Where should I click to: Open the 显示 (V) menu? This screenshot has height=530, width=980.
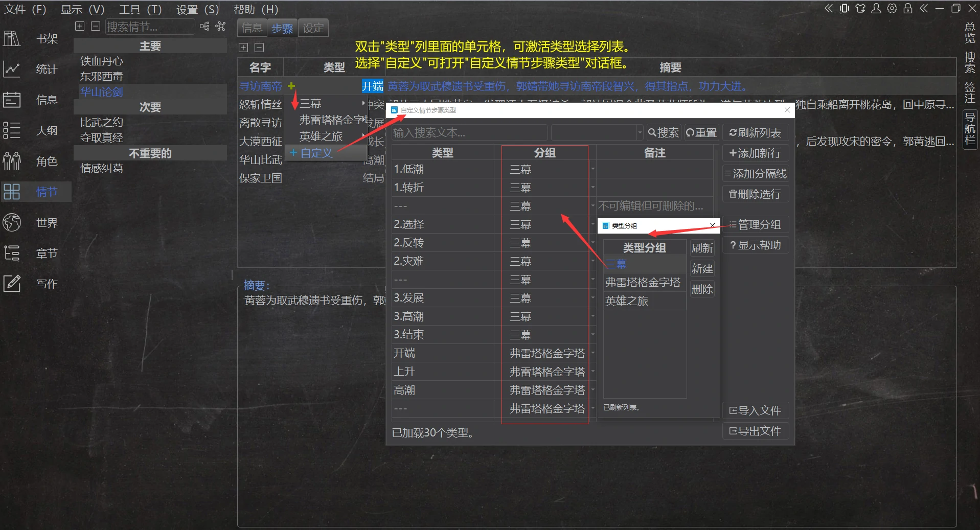83,9
